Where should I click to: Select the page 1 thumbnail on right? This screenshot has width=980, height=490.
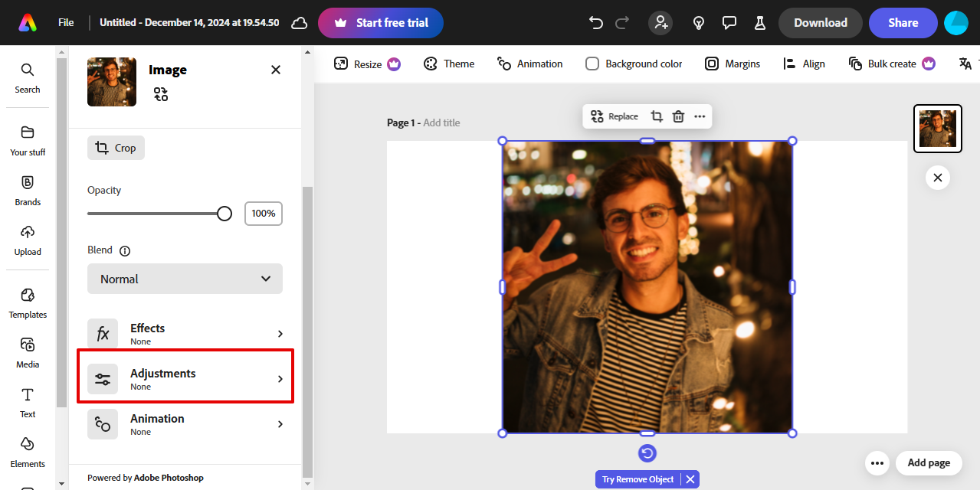(x=938, y=129)
